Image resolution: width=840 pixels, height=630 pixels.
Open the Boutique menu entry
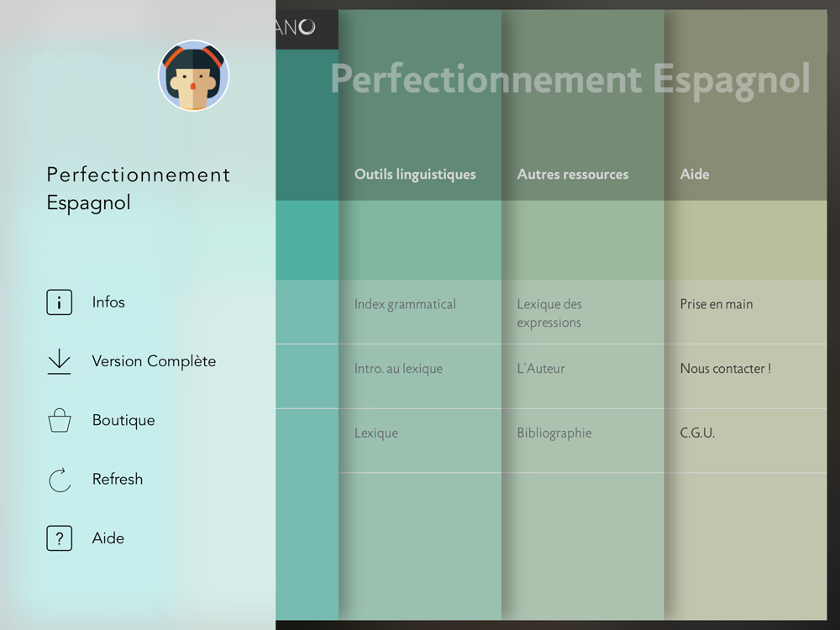point(123,421)
